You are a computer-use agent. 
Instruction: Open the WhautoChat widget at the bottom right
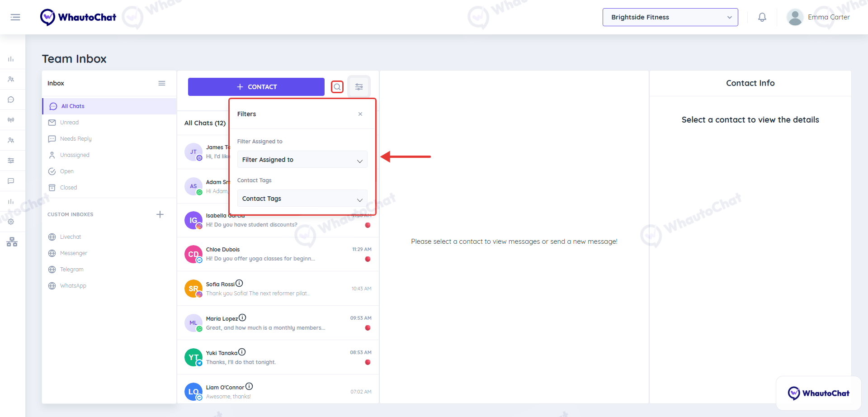[818, 393]
